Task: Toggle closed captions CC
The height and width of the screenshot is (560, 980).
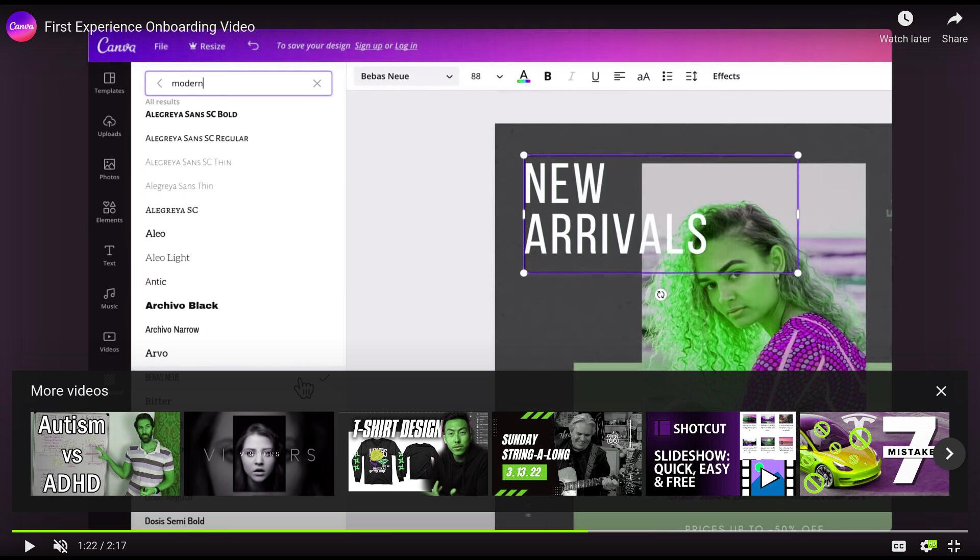Action: coord(899,546)
